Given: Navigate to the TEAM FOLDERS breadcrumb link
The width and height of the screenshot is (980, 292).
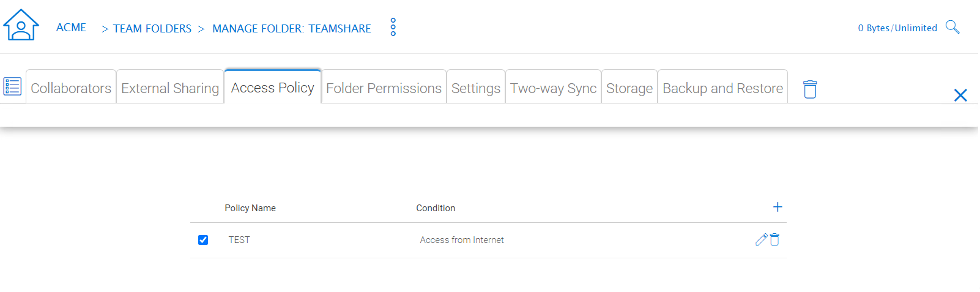Looking at the screenshot, I should 152,29.
